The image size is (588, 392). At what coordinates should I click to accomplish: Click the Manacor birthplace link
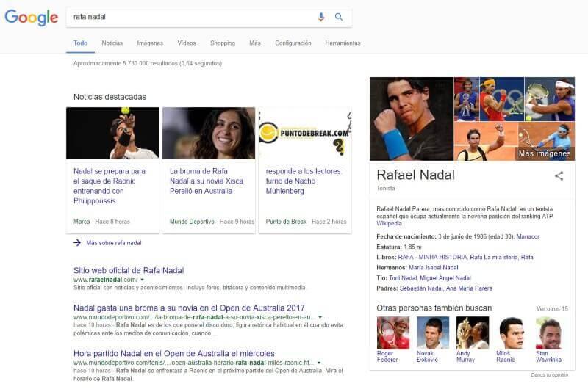(x=528, y=236)
